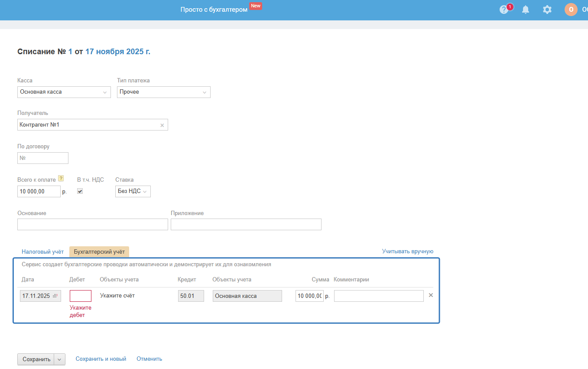
Task: Click the Укажите дебет error message
Action: click(81, 311)
